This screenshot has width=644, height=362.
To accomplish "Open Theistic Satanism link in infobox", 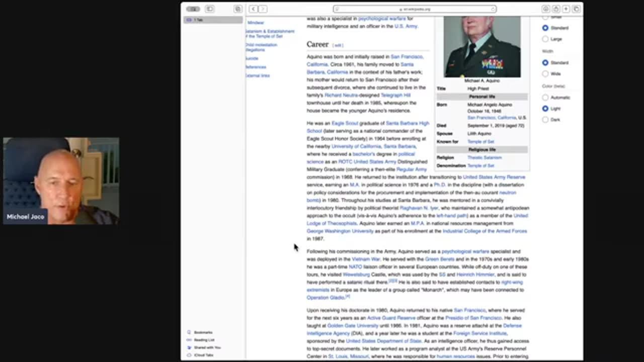I will [484, 158].
